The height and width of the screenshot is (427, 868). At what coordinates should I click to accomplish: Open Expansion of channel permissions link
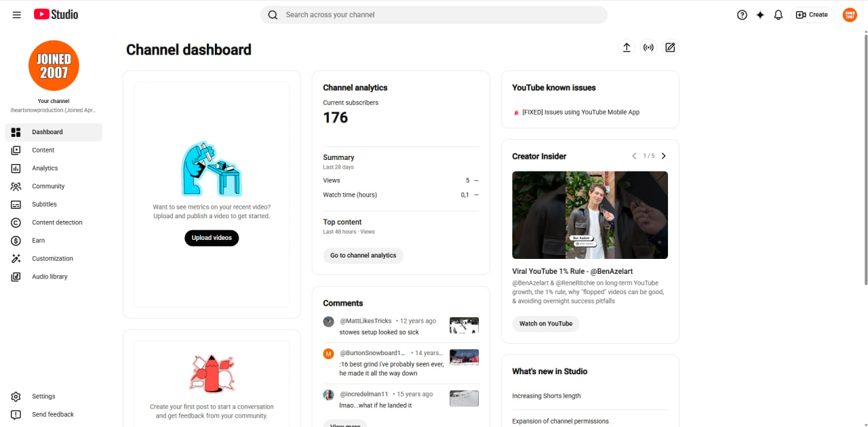pos(560,421)
